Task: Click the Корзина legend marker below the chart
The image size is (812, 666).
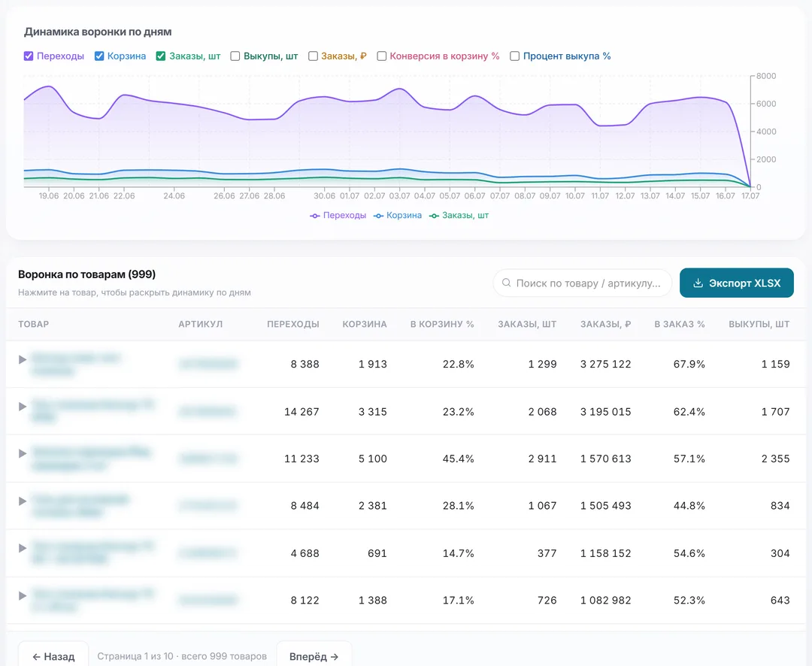Action: [378, 216]
